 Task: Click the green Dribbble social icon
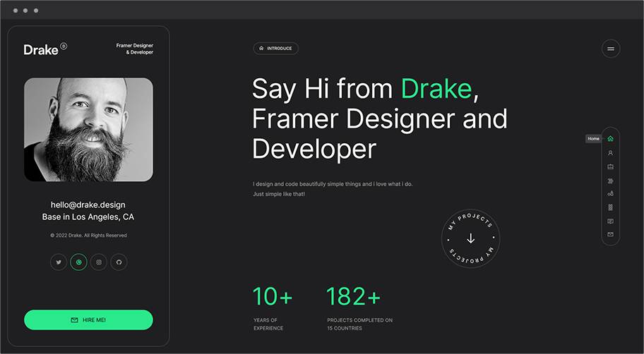point(78,262)
